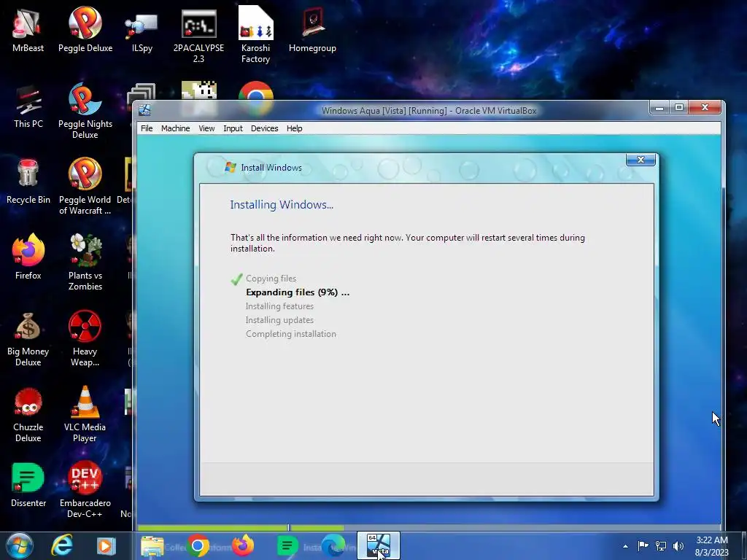Select the Big Money Deluxe icon
This screenshot has width=747, height=560.
[x=28, y=339]
